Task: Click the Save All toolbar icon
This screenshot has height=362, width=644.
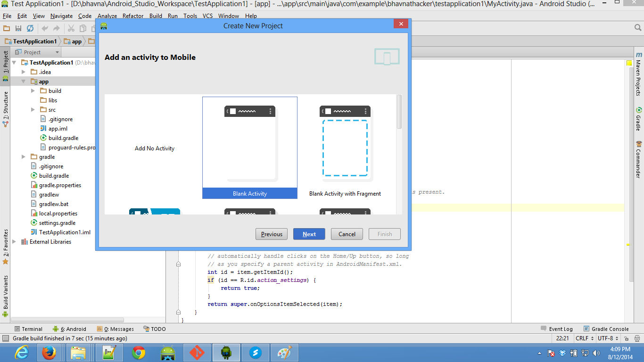Action: pos(18,29)
